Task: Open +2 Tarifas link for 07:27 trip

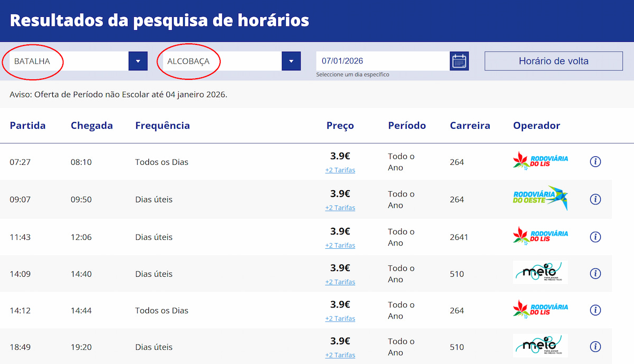Action: [x=340, y=170]
